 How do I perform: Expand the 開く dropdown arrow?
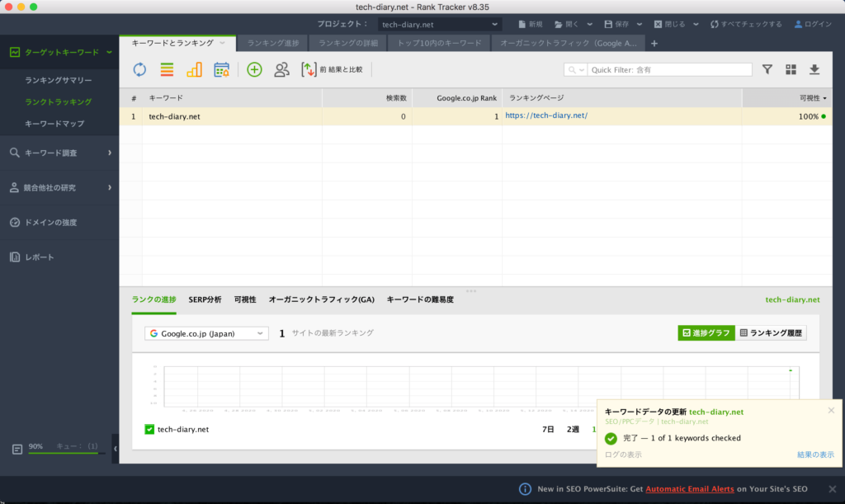click(x=589, y=24)
